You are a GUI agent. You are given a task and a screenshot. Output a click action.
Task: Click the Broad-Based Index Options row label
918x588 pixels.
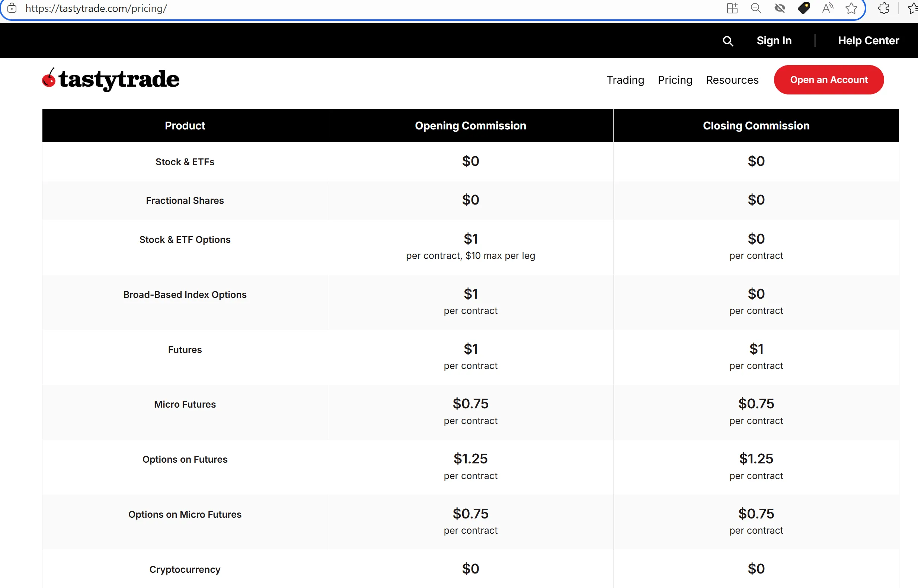coord(185,295)
